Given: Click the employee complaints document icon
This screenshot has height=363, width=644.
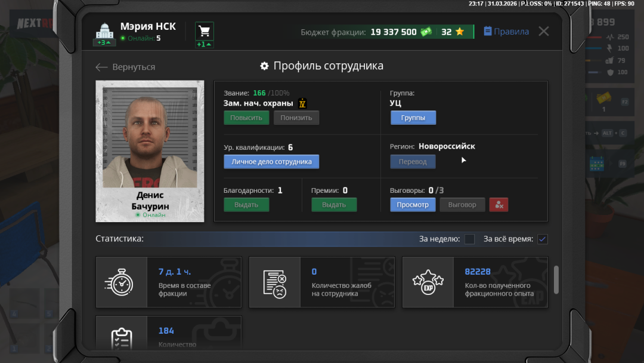Looking at the screenshot, I should [x=275, y=282].
